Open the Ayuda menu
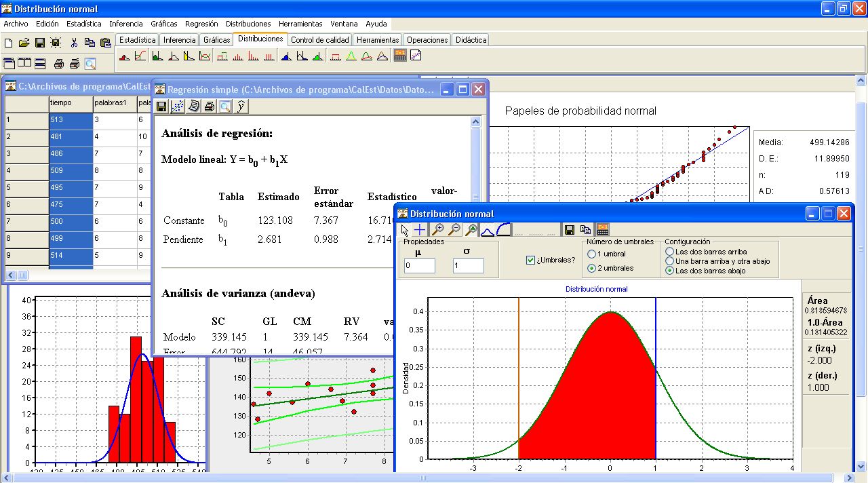This screenshot has width=868, height=483. (376, 24)
